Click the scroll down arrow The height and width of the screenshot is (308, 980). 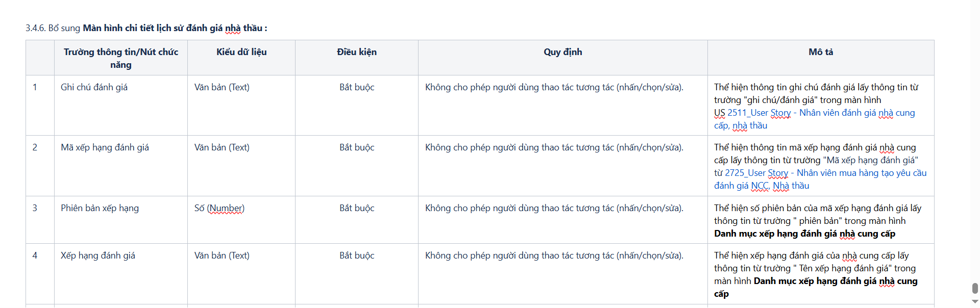(974, 302)
